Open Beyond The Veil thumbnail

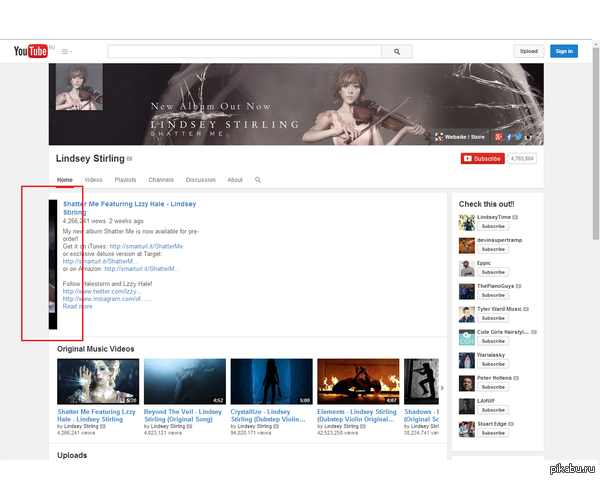tap(185, 381)
